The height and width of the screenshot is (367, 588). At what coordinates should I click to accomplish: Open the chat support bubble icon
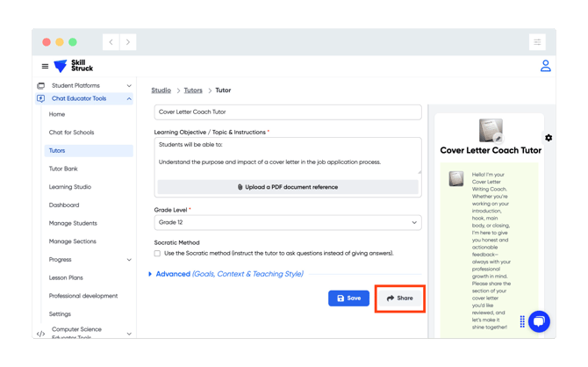(539, 321)
